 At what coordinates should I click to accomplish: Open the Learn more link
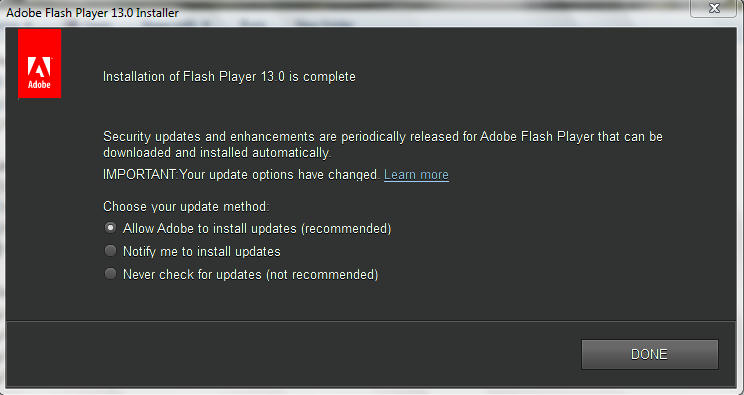pyautogui.click(x=416, y=175)
